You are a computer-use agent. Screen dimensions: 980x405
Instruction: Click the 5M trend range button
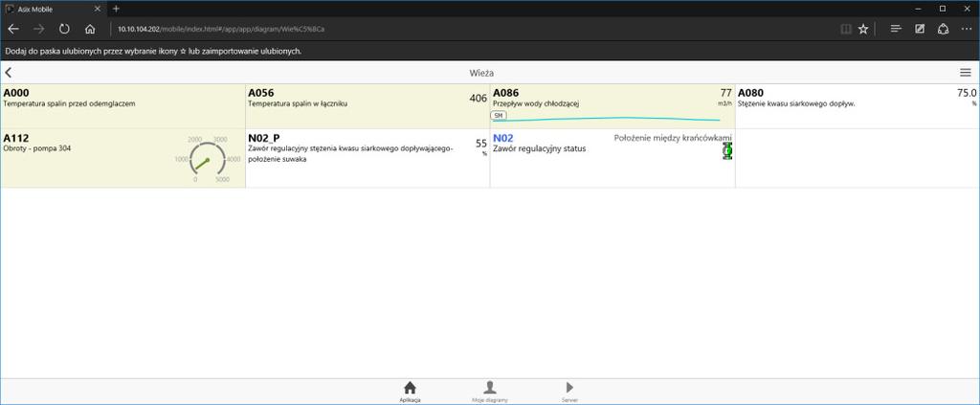498,116
